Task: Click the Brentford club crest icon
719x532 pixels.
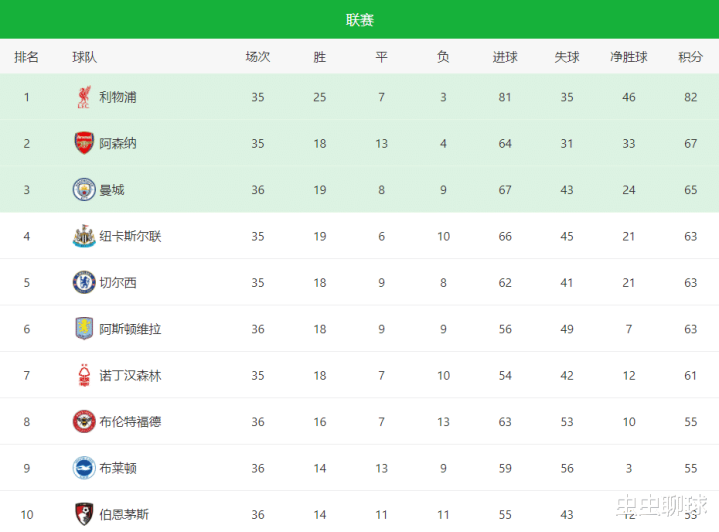Action: click(x=84, y=421)
